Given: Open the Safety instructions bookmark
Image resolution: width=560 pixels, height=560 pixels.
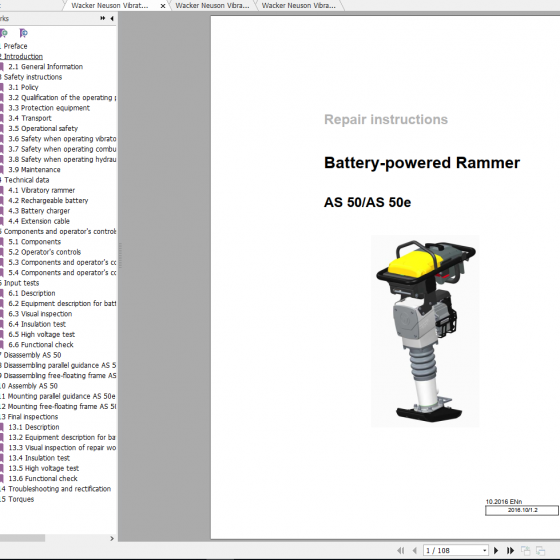Looking at the screenshot, I should (32, 77).
